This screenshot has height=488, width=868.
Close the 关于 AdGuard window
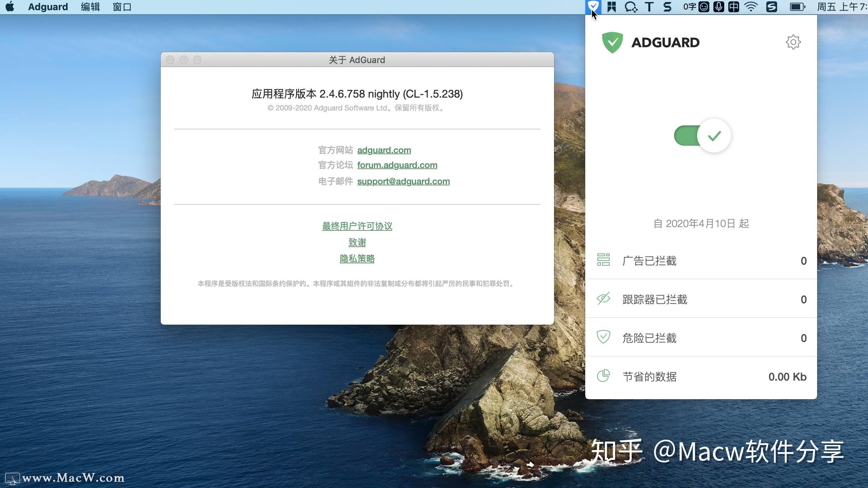(170, 60)
